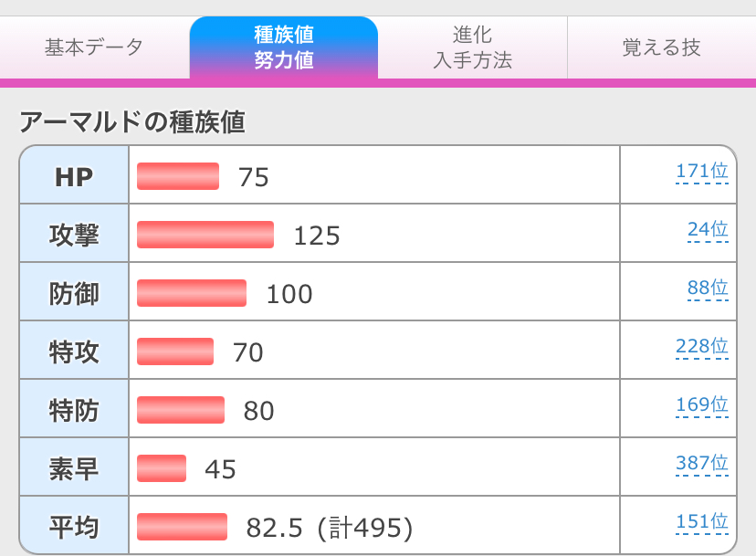Click the アーマルドの種族値 heading
The image size is (756, 556).
(131, 121)
